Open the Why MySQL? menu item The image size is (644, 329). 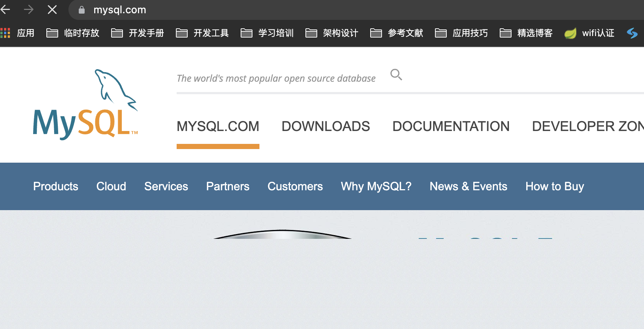[x=376, y=186]
